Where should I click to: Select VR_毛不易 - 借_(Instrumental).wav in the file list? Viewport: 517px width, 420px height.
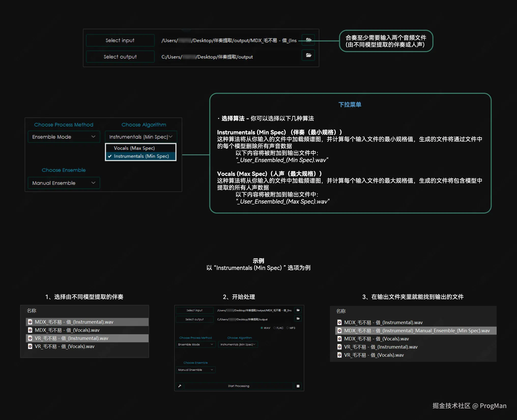click(72, 338)
